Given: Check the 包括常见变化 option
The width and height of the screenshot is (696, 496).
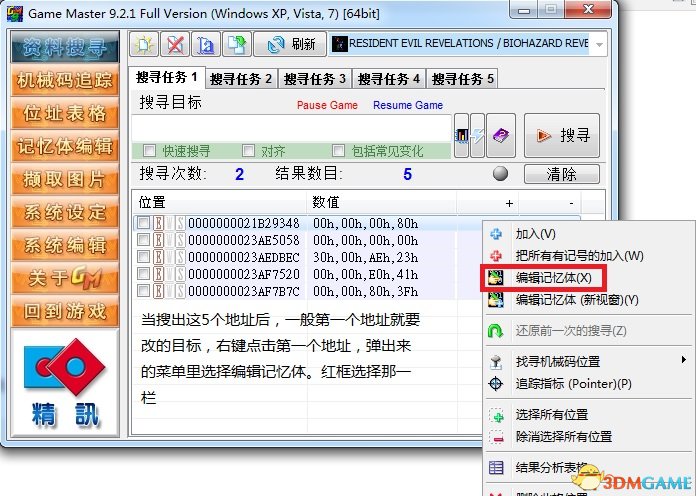Looking at the screenshot, I should pyautogui.click(x=338, y=151).
